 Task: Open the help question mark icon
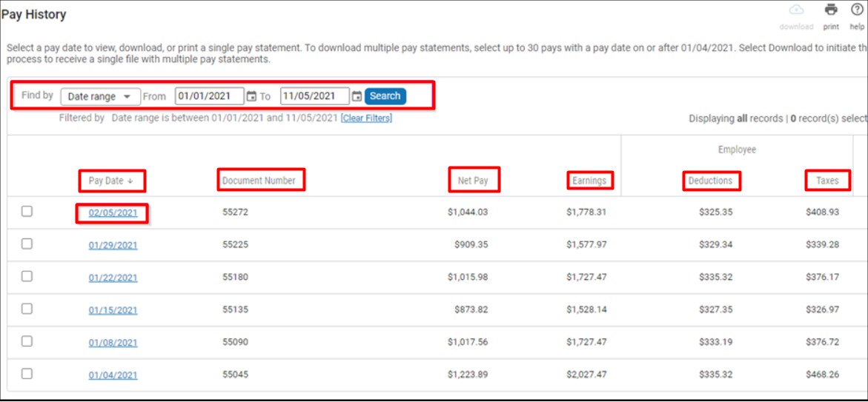point(857,10)
